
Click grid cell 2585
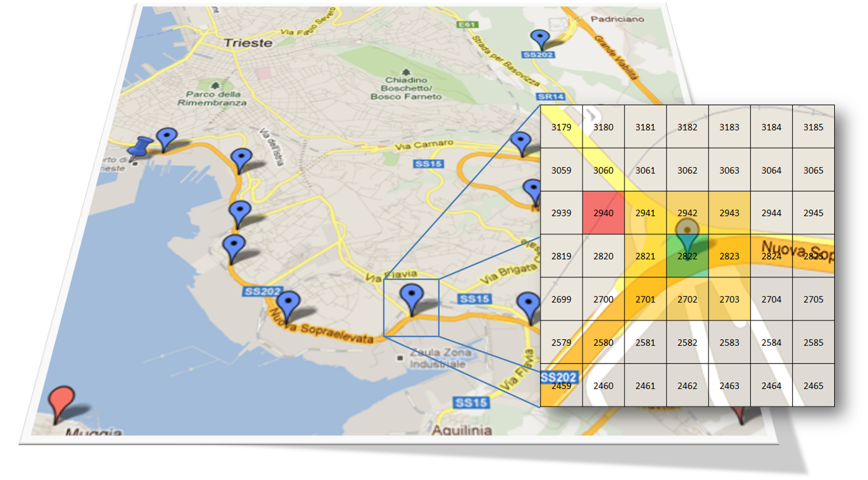(x=813, y=343)
